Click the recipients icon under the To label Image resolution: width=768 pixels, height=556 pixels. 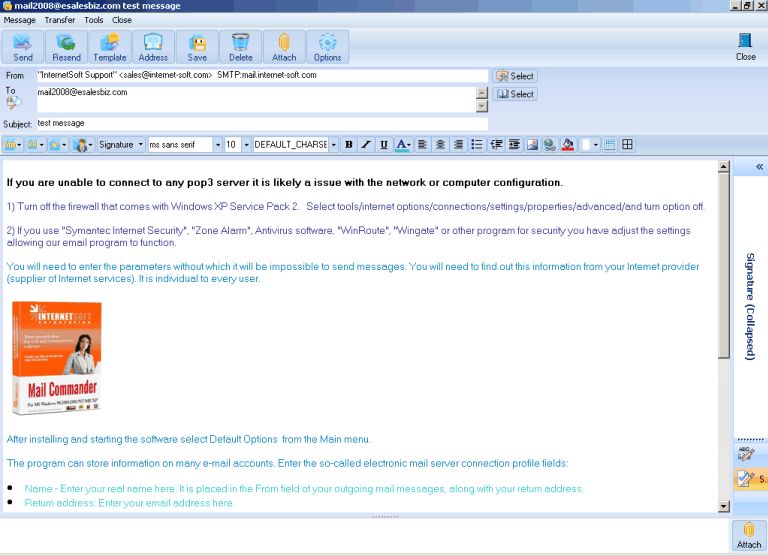point(13,102)
